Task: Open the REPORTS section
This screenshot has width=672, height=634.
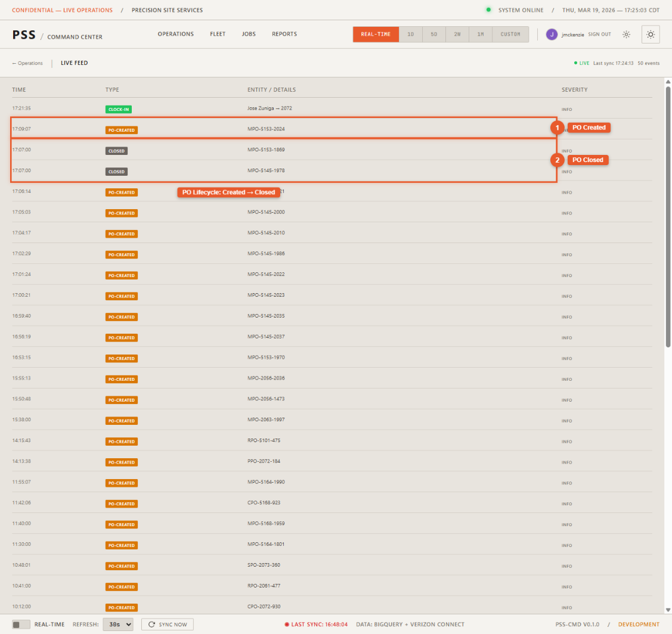Action: click(x=284, y=34)
